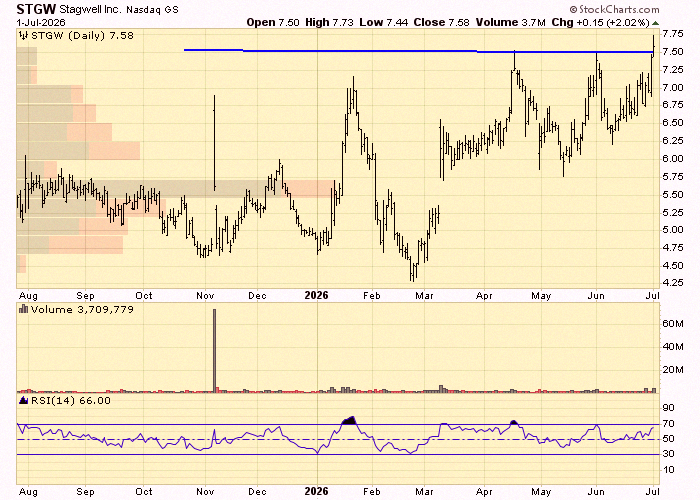700x500 pixels.
Task: Click the 30 RSI axis label
Action: coord(668,454)
